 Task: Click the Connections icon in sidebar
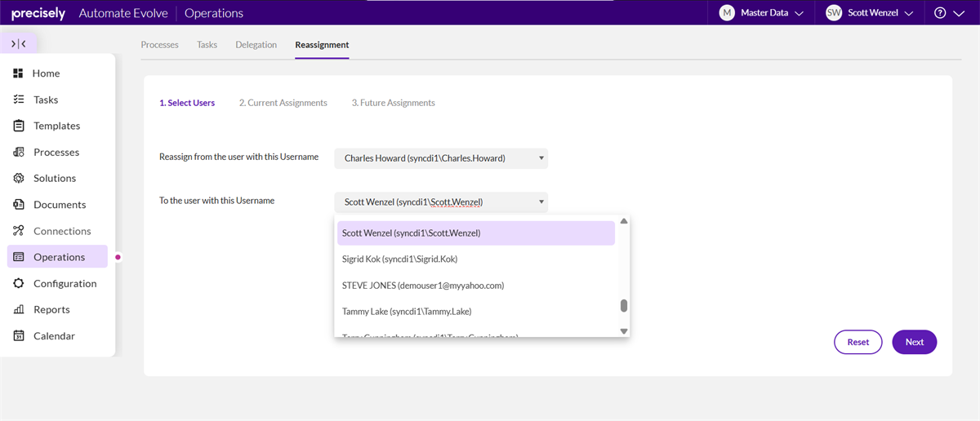coord(18,231)
